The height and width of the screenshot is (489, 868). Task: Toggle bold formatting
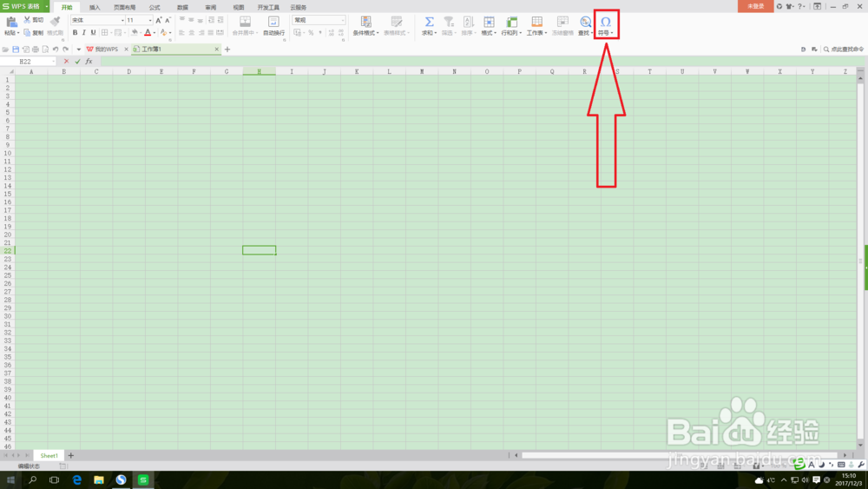coord(76,33)
